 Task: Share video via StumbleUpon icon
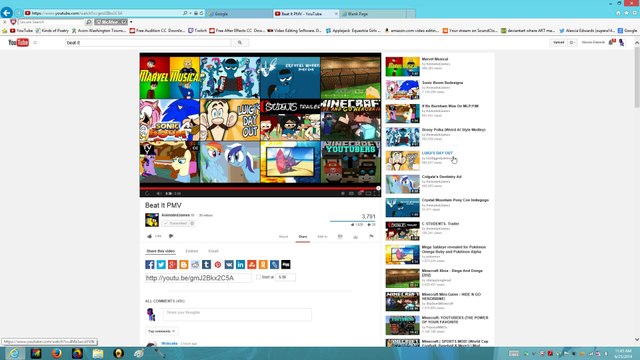252,264
